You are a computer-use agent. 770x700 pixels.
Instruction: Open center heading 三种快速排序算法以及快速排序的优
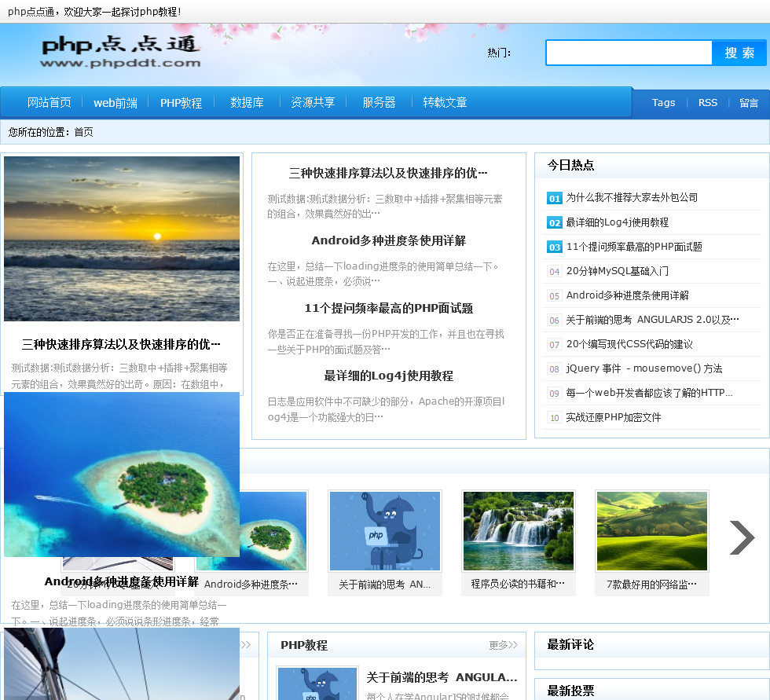click(388, 173)
